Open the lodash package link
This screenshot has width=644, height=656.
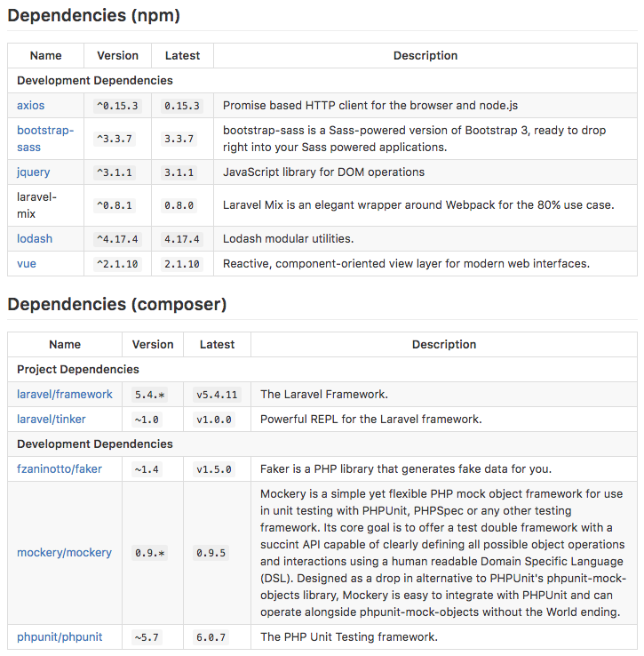[x=35, y=238]
